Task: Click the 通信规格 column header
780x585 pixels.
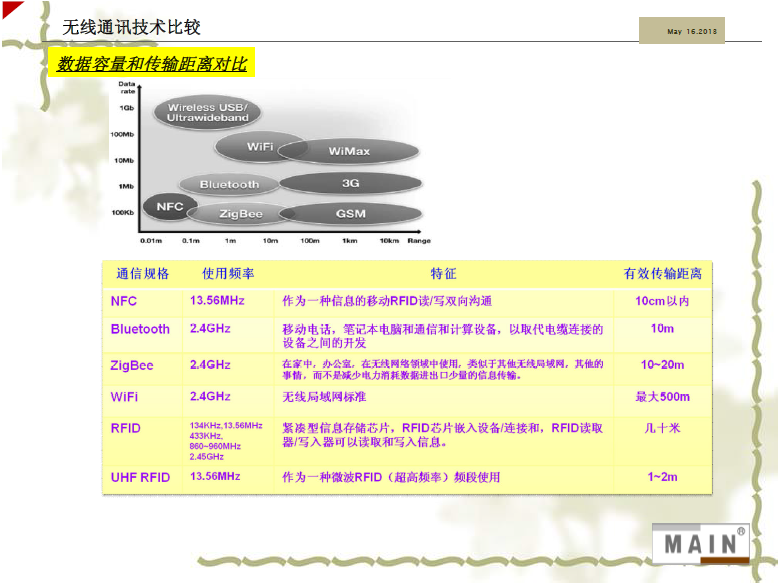Action: 143,274
